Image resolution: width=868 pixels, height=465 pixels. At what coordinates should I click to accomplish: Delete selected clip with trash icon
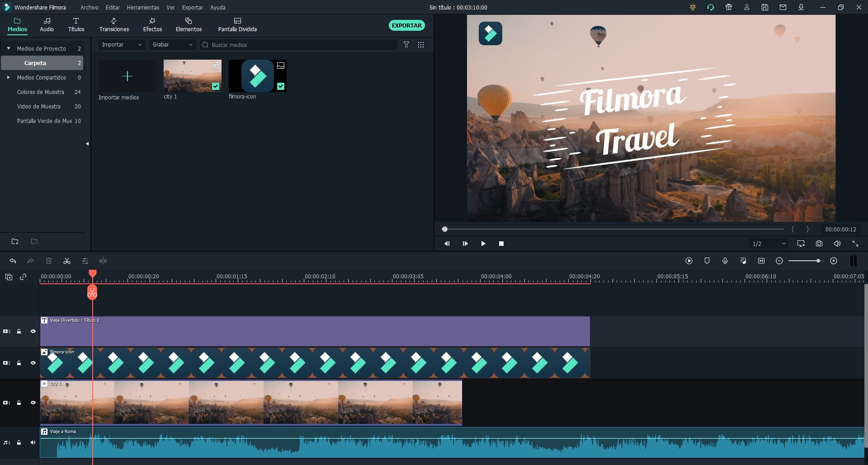point(49,261)
